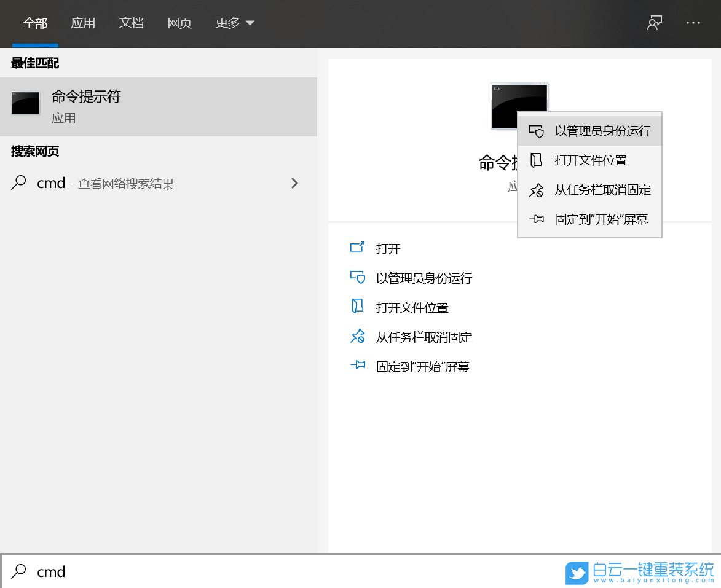Image resolution: width=721 pixels, height=588 pixels.
Task: Click the large 命令提示符 preview icon
Action: [x=519, y=104]
